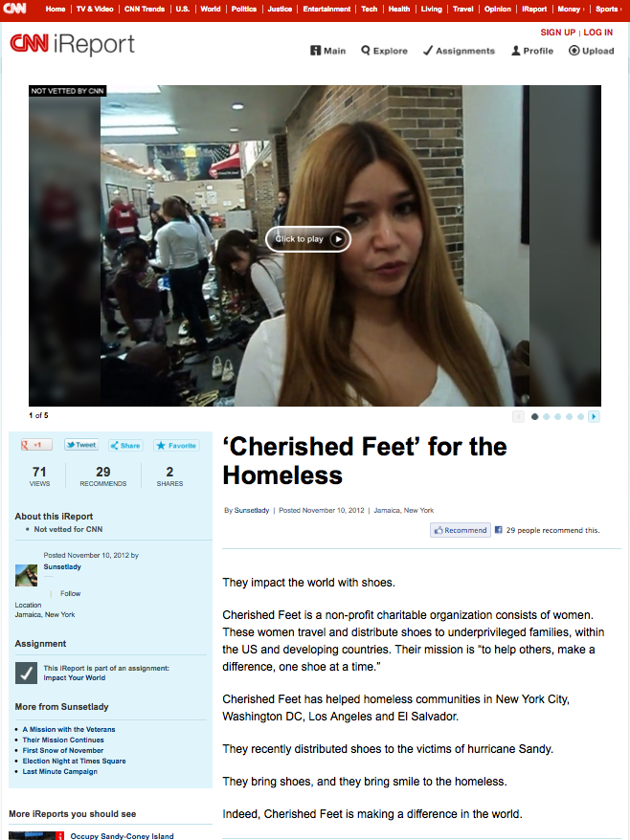
Task: Click the Facebook Recommend button
Action: 461,530
